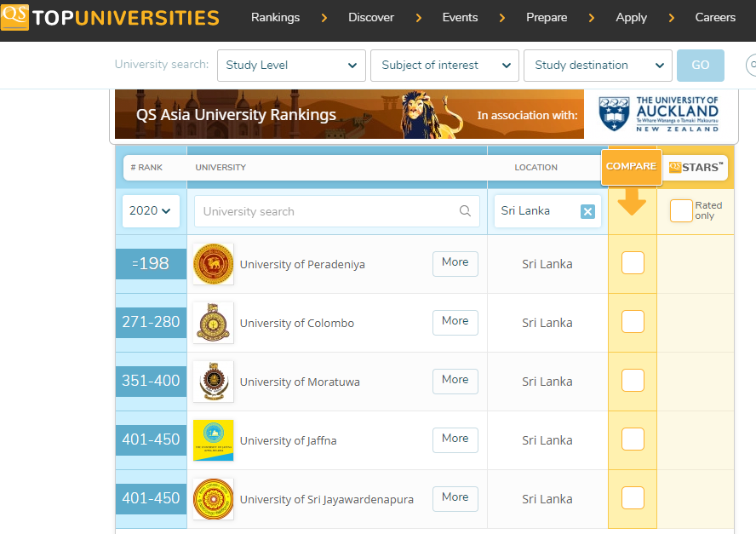Check compare box for University of Peradeniya

tap(633, 263)
